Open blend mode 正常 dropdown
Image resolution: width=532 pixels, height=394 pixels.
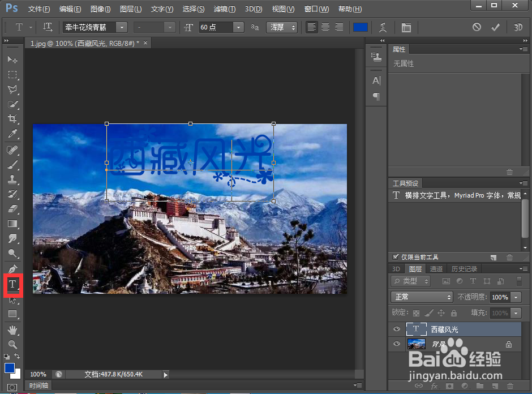point(422,297)
